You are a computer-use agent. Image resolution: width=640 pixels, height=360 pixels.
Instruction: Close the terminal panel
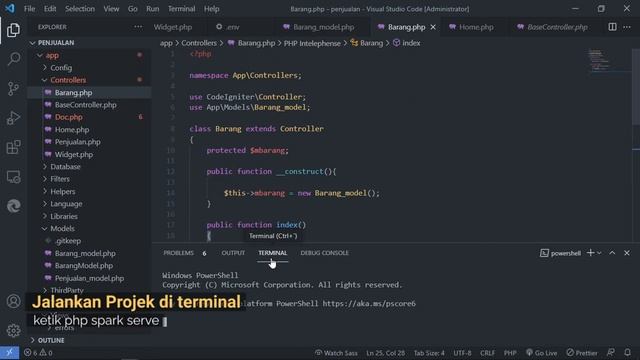627,253
